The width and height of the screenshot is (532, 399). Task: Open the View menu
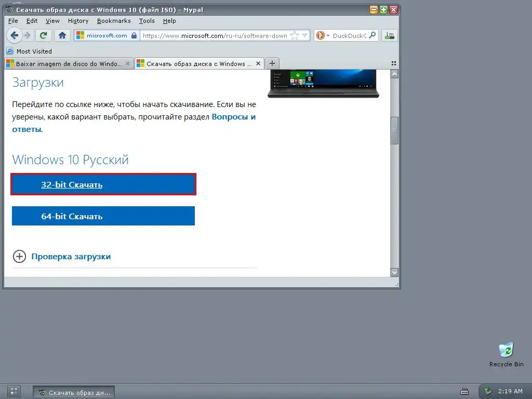click(52, 21)
